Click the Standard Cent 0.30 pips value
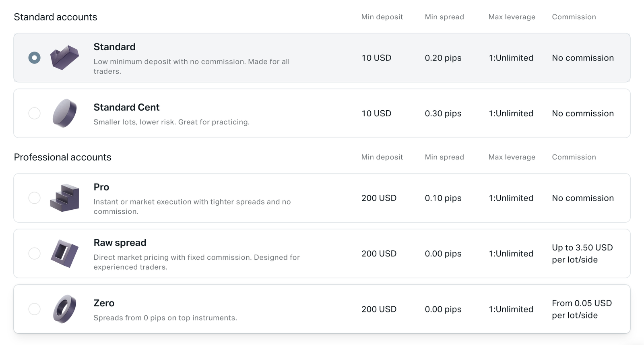 click(443, 114)
